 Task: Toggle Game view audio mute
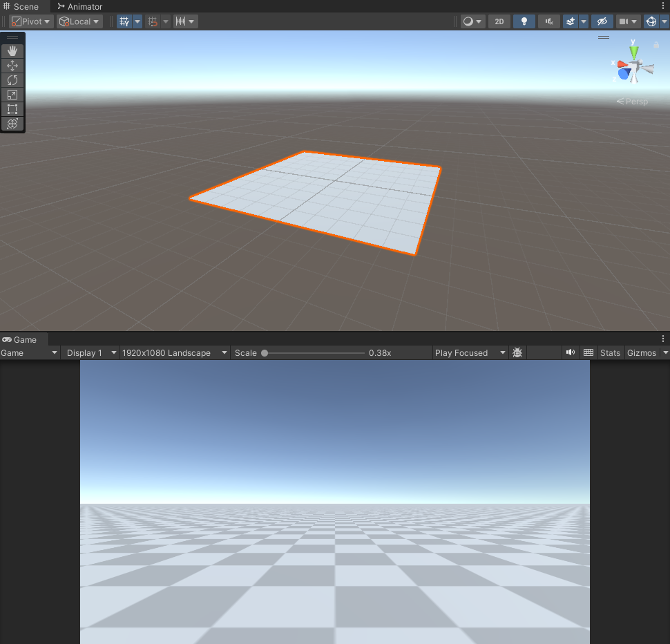tap(571, 352)
